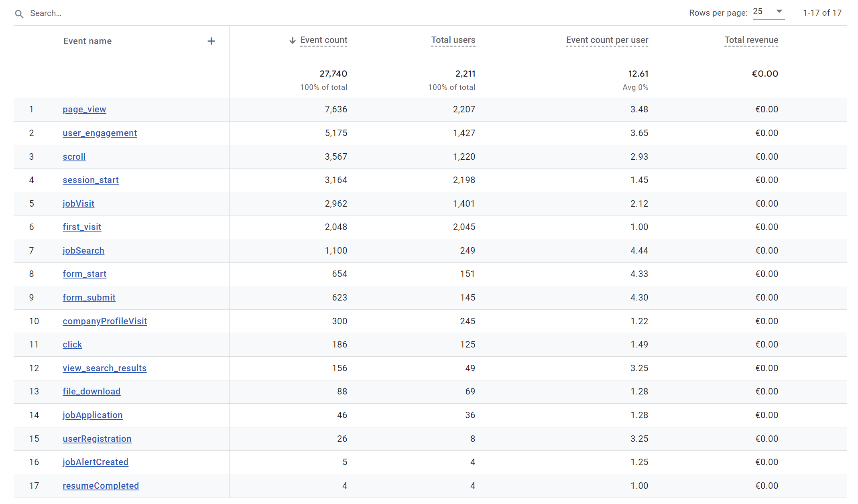Open the jobVisit event link
This screenshot has width=858, height=504.
[x=79, y=204]
